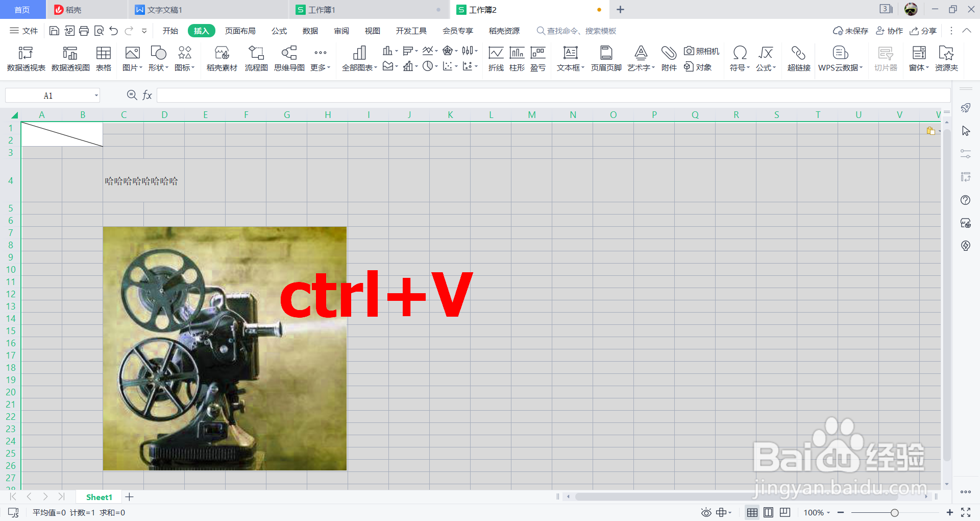980x521 pixels.
Task: Add a new sheet with plus button
Action: (130, 496)
